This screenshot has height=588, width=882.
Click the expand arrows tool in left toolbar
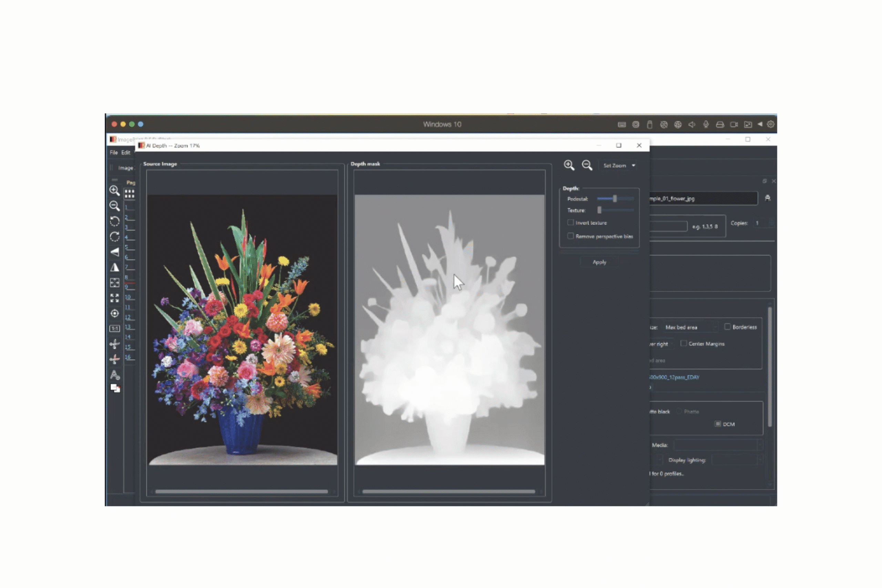click(x=114, y=298)
